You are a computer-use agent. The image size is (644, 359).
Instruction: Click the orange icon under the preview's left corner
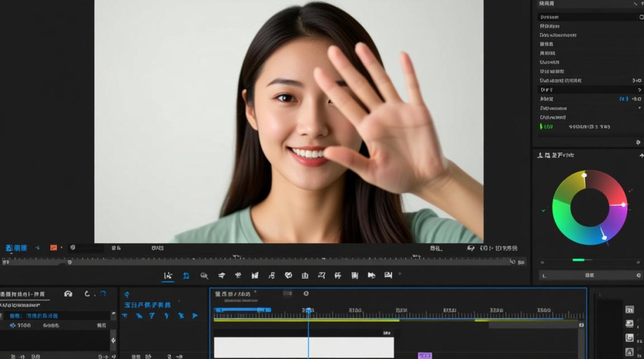(x=54, y=247)
